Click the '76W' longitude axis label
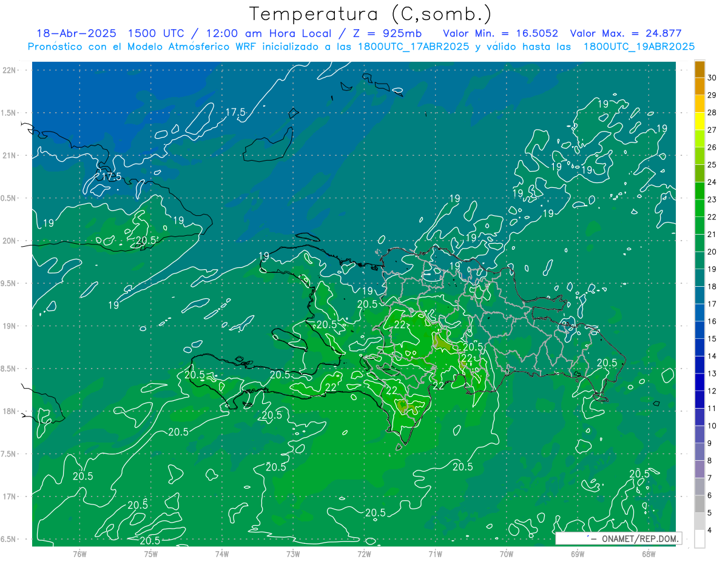This screenshot has height=562, width=728. (79, 554)
